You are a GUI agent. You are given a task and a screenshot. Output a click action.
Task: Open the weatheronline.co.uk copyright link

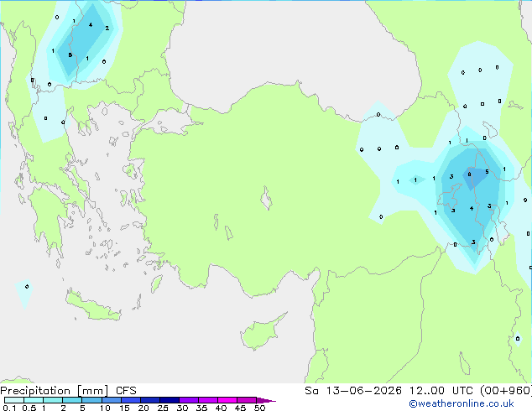click(x=462, y=403)
